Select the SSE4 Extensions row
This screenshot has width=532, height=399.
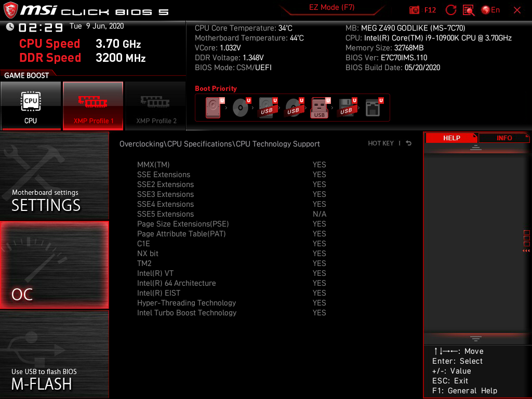[231, 204]
